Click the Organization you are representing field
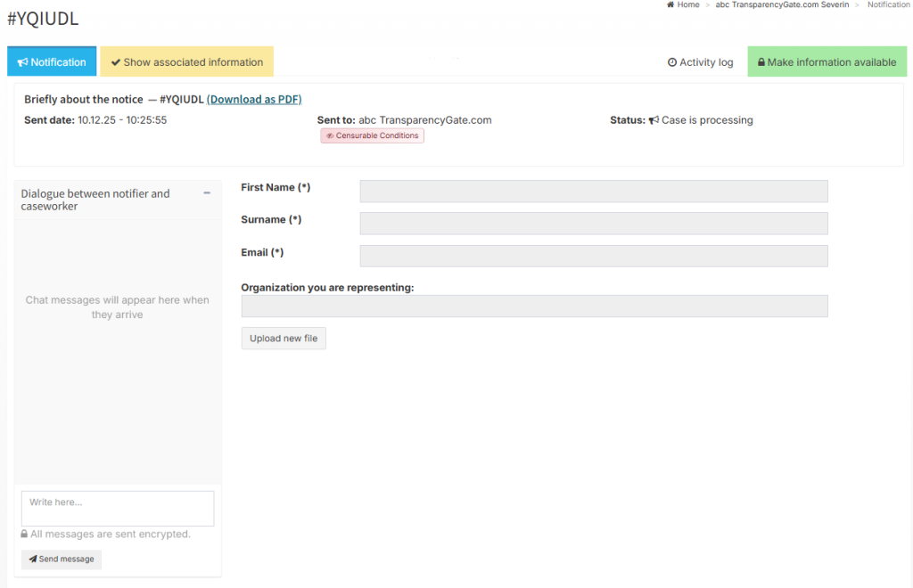913x588 pixels. click(534, 306)
